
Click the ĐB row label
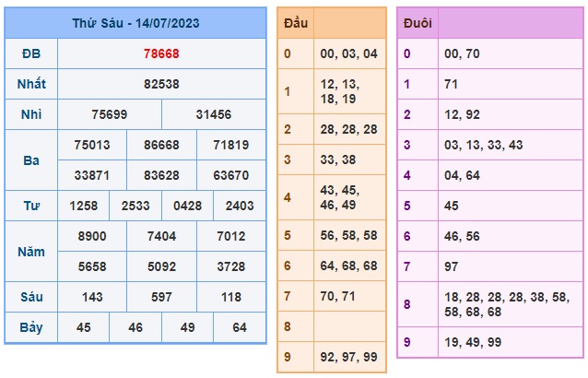click(31, 53)
